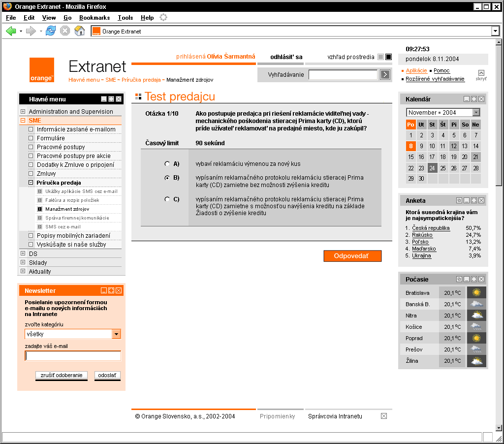Select answer option B radio button
Viewport: 504px width, 444px height.
167,178
